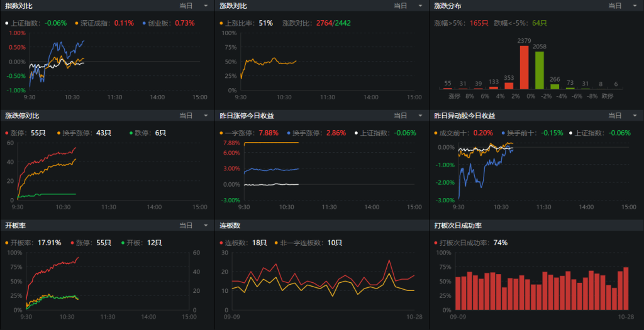This screenshot has height=330, width=644.
Task: Click the arrow icon in 开板率 panel header
Action: [205, 226]
